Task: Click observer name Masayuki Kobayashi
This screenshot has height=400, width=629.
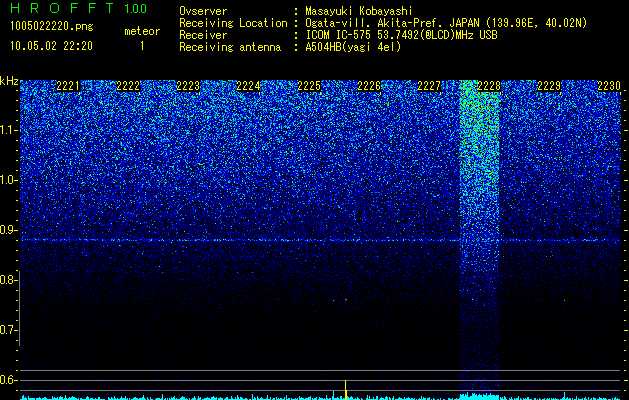Action: [x=359, y=11]
